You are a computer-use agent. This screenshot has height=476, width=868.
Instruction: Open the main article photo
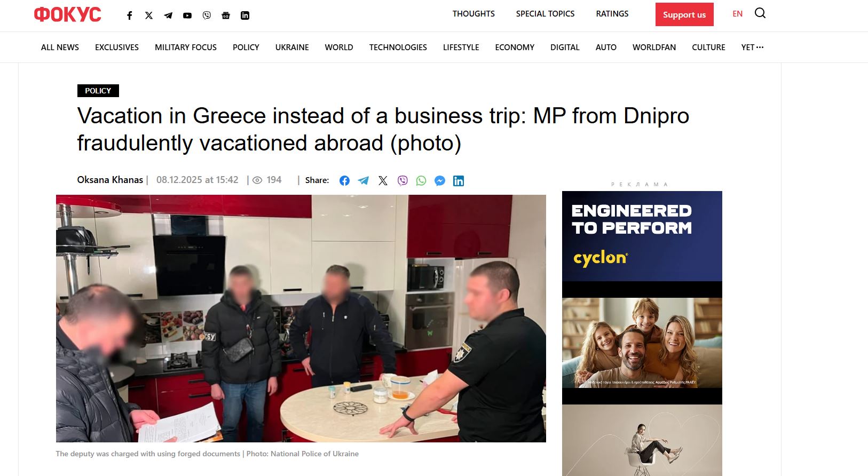(301, 319)
